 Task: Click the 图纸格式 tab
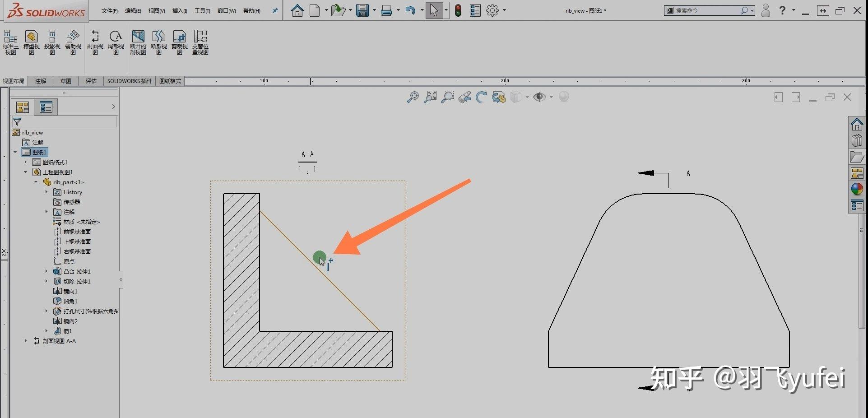coord(170,81)
